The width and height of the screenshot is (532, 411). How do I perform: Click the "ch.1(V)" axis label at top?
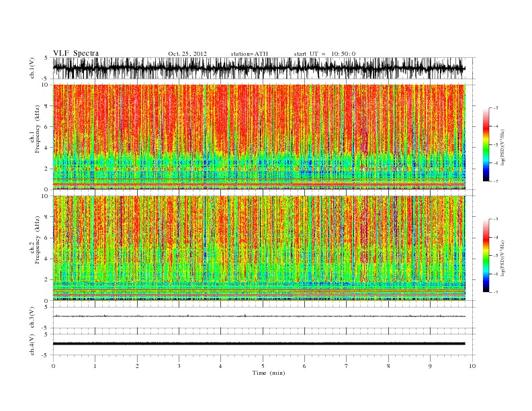(32, 69)
